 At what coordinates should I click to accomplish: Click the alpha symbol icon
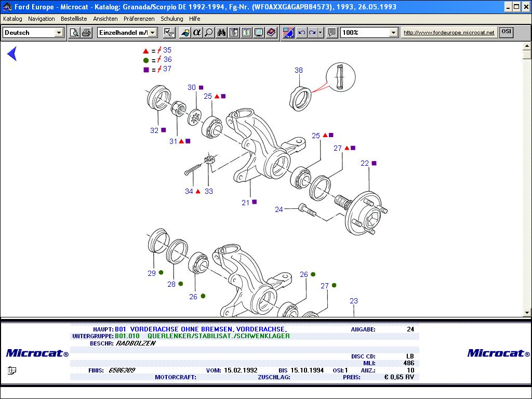[x=197, y=33]
